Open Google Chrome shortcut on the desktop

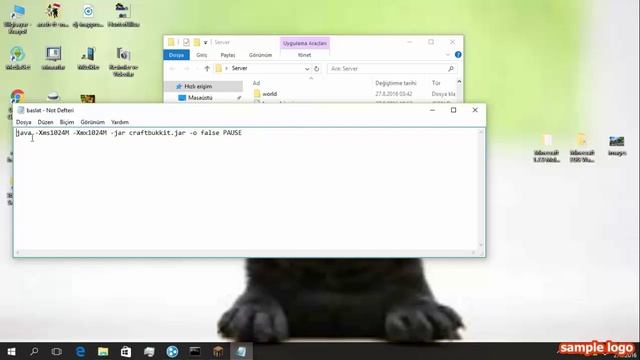coord(18,96)
